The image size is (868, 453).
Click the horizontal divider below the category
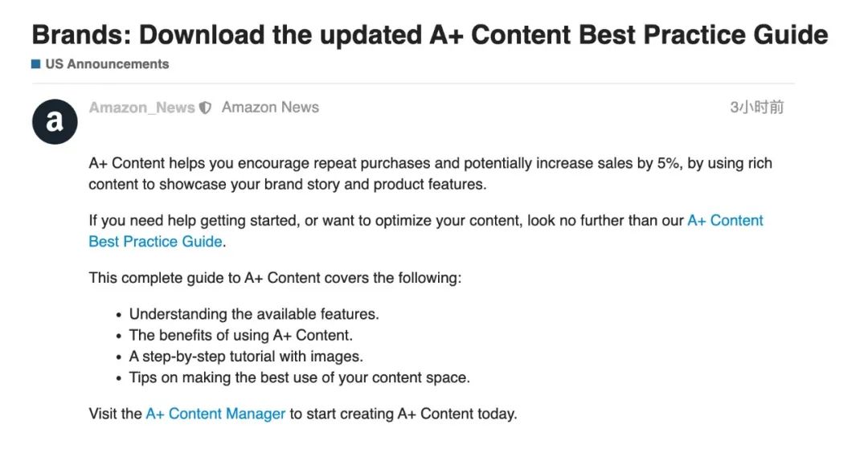413,84
